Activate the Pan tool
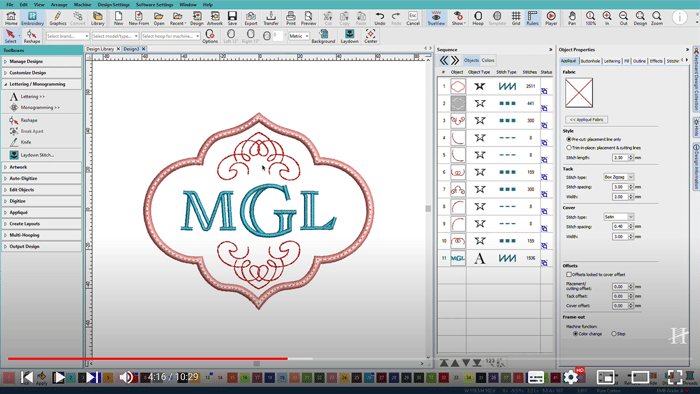 [572, 18]
